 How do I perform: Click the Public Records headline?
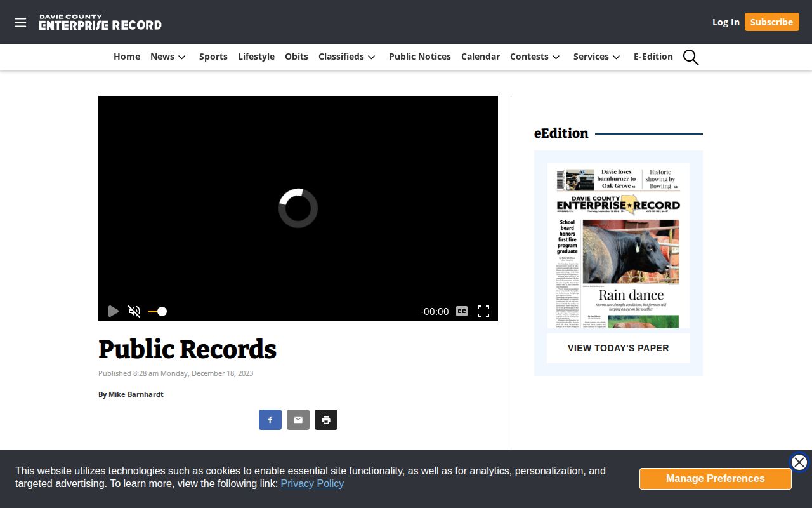coord(188,349)
